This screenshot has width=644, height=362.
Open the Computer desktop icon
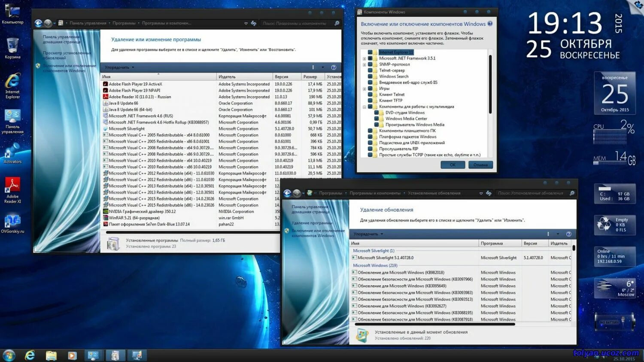[x=12, y=13]
